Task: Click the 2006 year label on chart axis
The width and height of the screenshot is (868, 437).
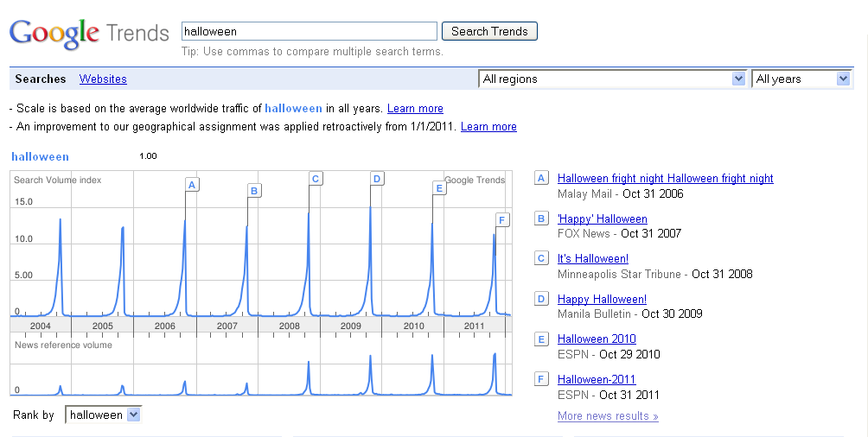Action: [165, 326]
